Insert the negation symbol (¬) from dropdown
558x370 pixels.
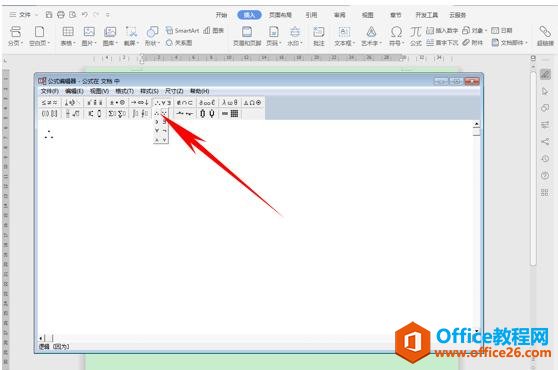(164, 131)
